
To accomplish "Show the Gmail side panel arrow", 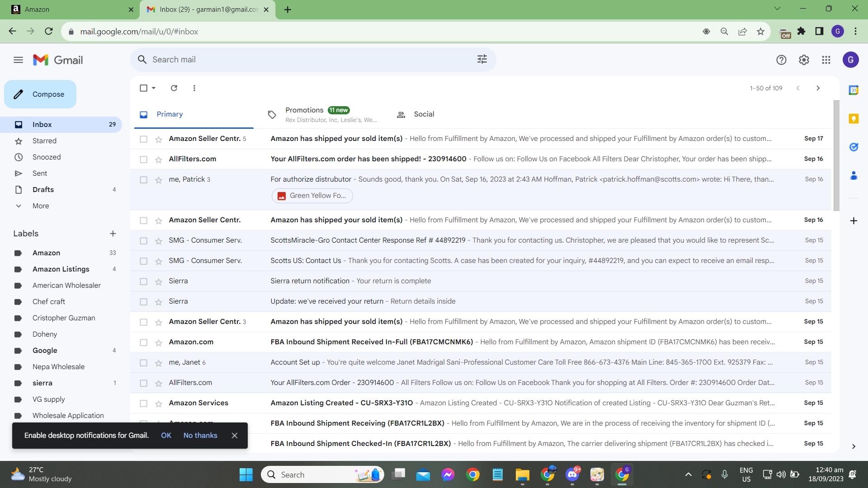I will coord(854,446).
